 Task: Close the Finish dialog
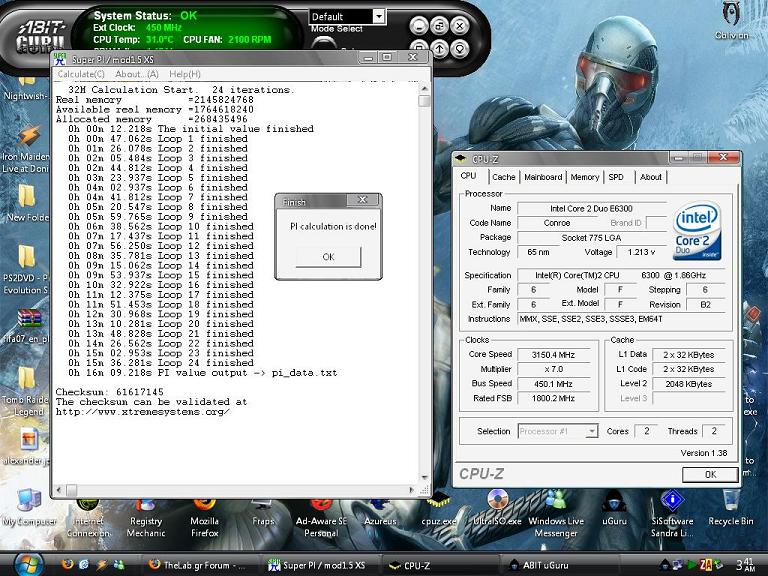(362, 200)
